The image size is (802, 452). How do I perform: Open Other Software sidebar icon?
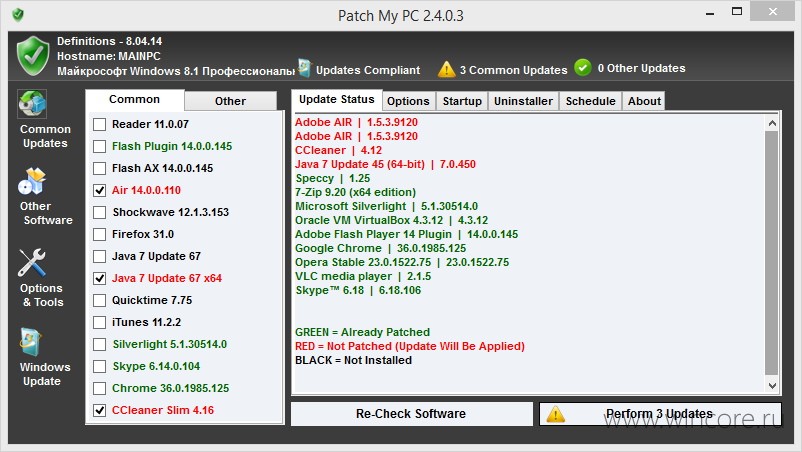pyautogui.click(x=32, y=181)
